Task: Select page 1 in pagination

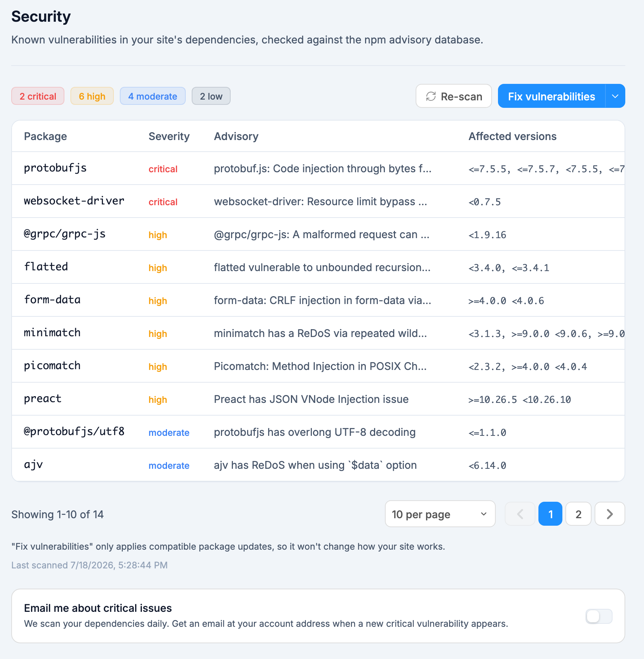Action: [550, 514]
